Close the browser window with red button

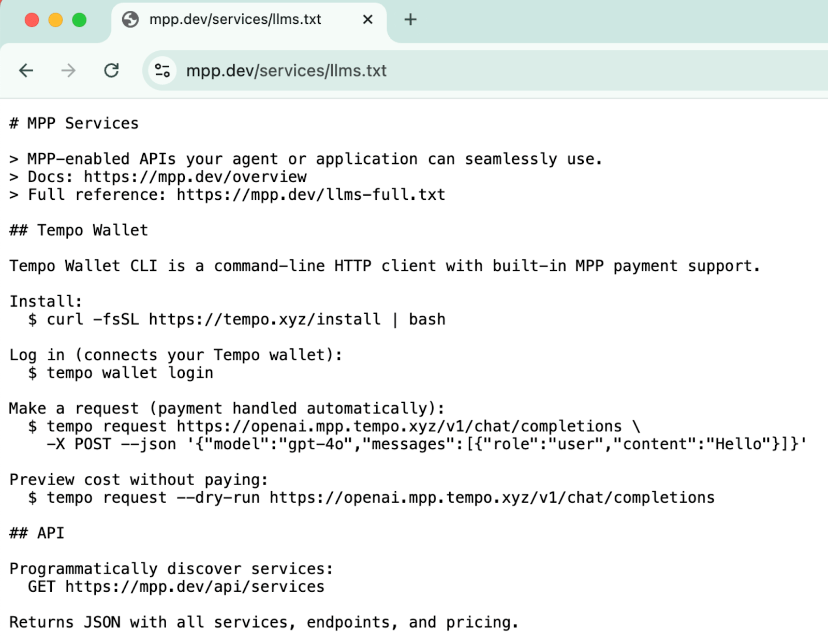pyautogui.click(x=32, y=20)
